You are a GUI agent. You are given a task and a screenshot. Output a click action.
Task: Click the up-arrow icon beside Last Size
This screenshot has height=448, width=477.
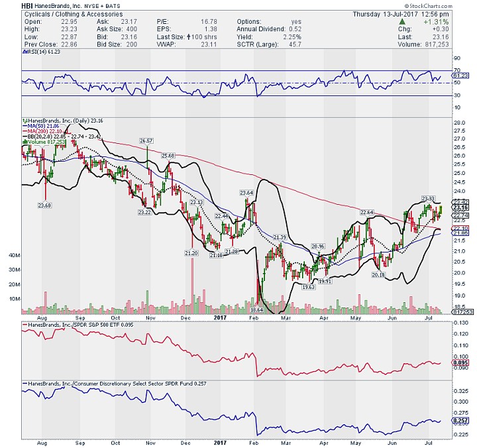point(189,37)
